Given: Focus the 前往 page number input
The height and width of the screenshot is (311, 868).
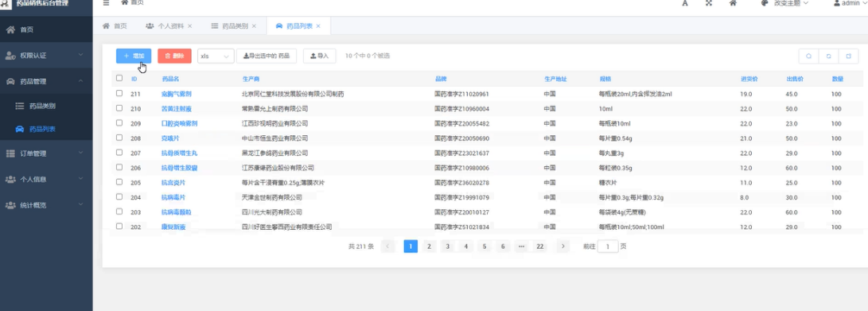Looking at the screenshot, I should click(x=607, y=247).
